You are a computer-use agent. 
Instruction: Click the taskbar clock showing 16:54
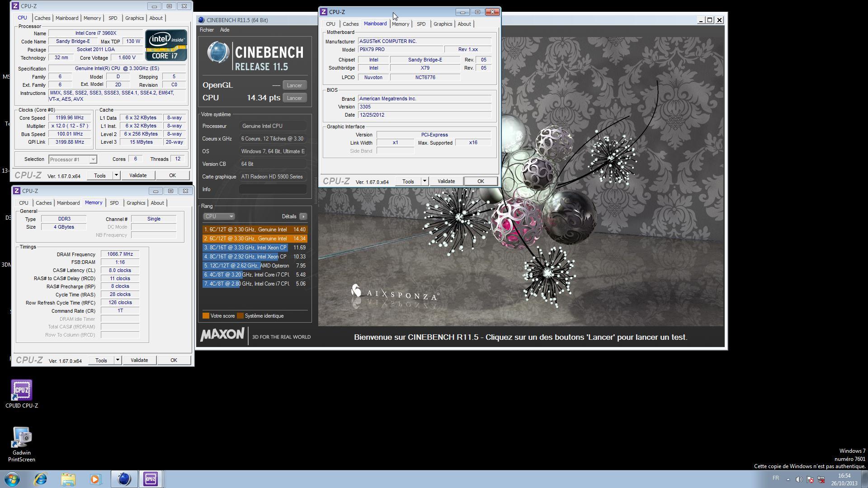pyautogui.click(x=844, y=479)
